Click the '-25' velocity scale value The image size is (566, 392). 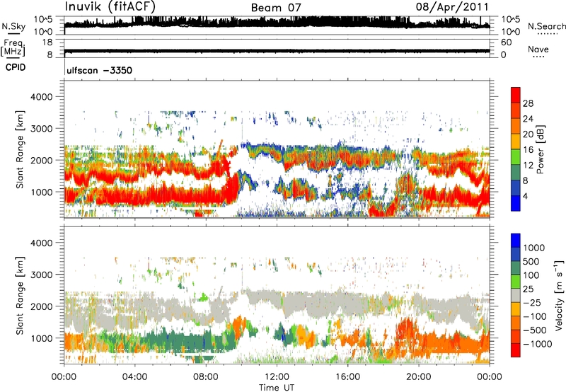pyautogui.click(x=533, y=302)
